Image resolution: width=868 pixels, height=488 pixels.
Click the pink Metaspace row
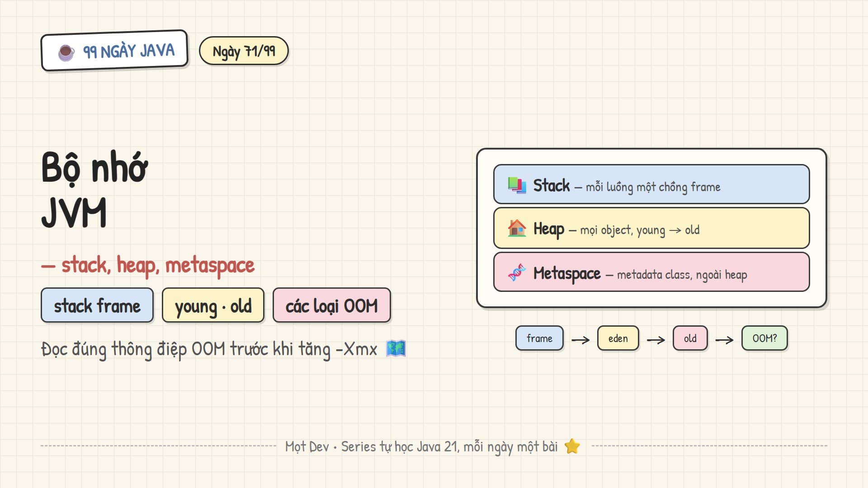[651, 272]
